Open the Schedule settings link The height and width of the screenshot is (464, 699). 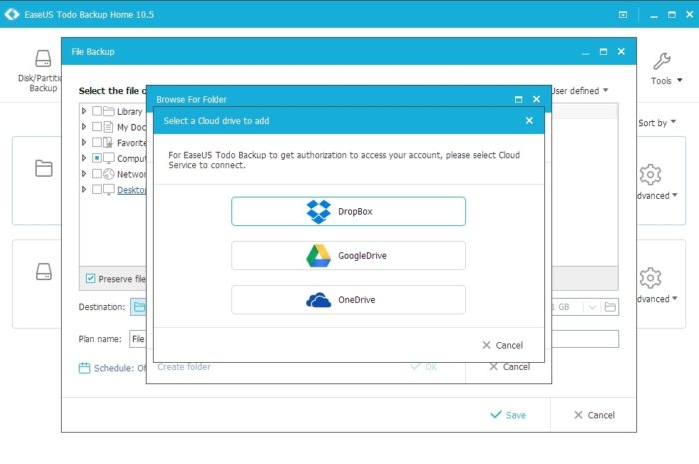click(x=119, y=368)
